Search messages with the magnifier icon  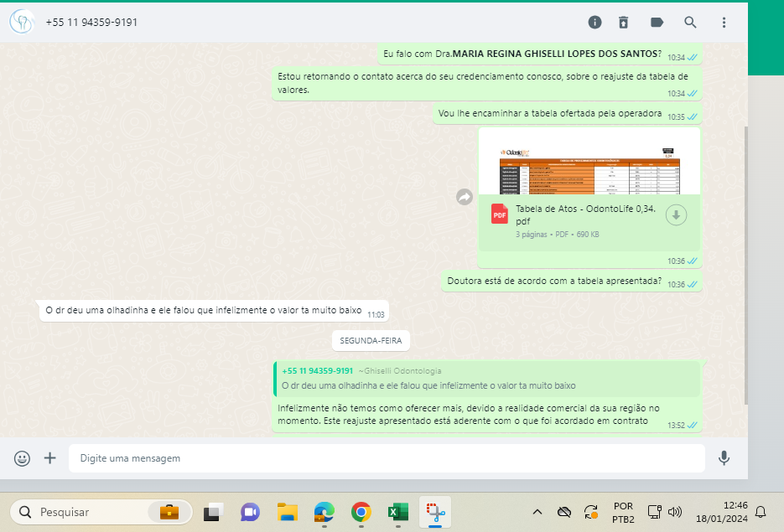click(690, 22)
